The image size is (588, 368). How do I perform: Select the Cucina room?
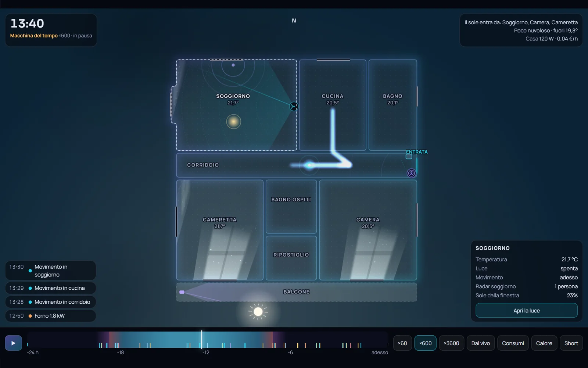click(333, 105)
